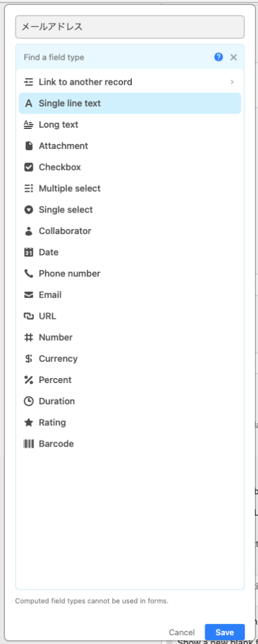Choose the Rating star icon
The height and width of the screenshot is (644, 258).
(28, 423)
